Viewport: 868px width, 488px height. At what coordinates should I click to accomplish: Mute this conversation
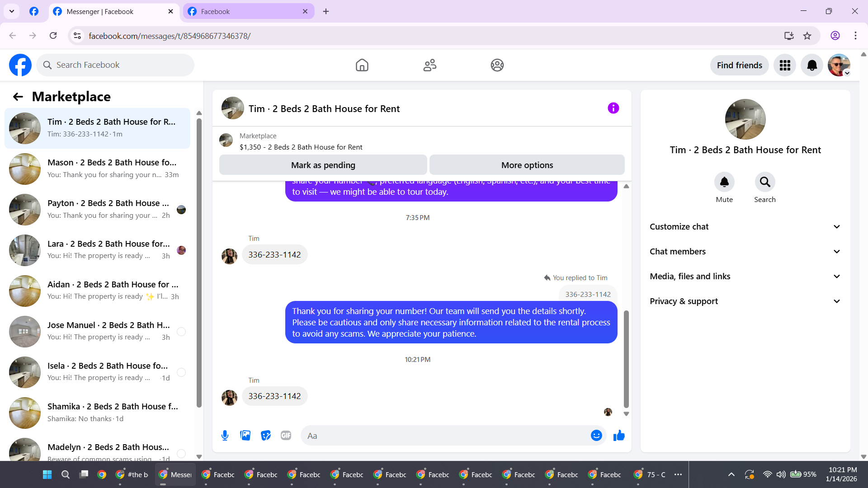click(x=724, y=182)
